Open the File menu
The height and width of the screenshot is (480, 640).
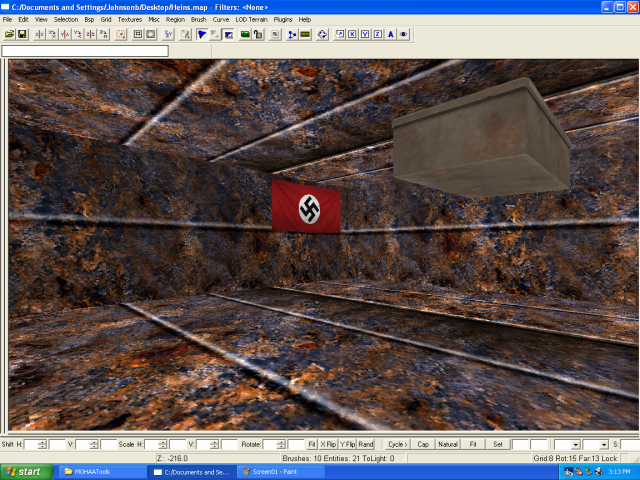coord(7,19)
